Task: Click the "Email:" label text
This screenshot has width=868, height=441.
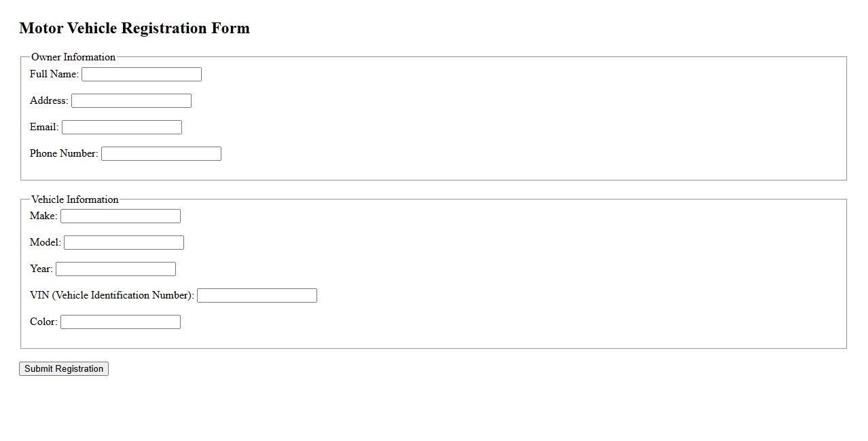Action: [44, 127]
